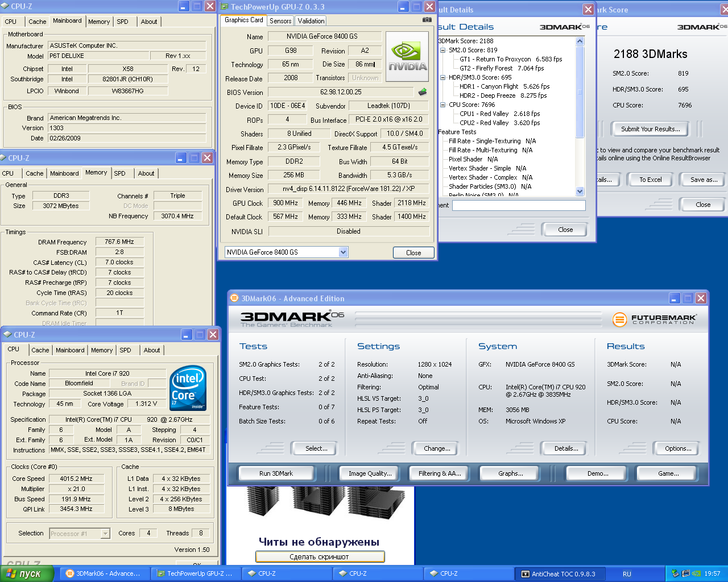728x582 pixels.
Task: Select Fill Rate - Single-Texturing row
Action: (492, 141)
